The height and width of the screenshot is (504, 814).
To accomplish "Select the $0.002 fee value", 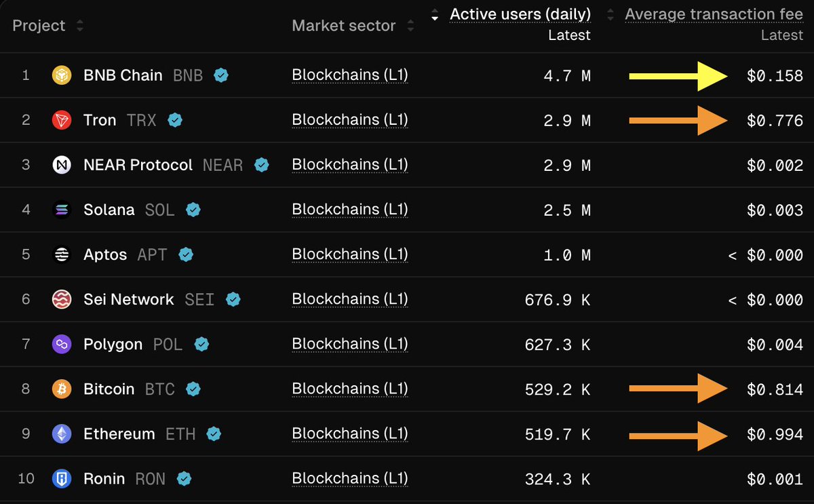I will [775, 165].
